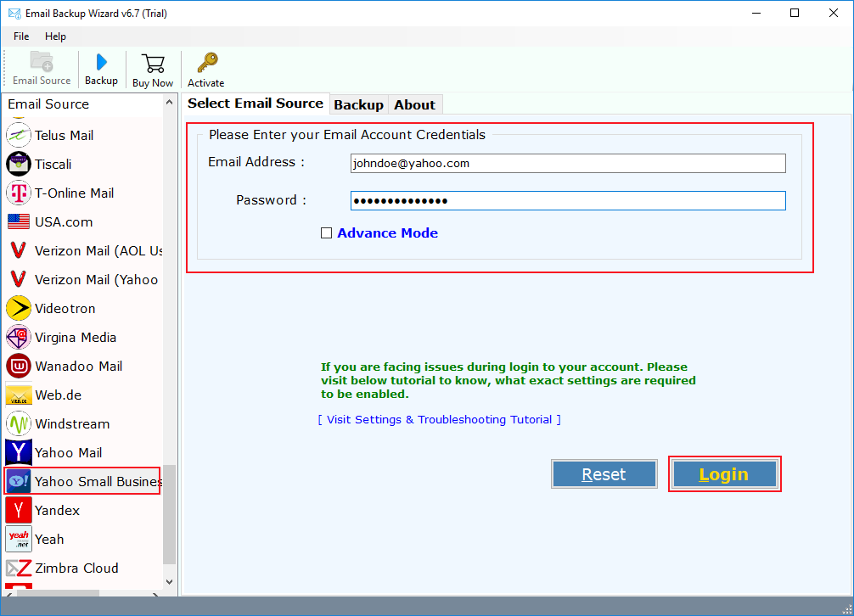
Task: Select the Telus Mail icon
Action: tap(19, 135)
